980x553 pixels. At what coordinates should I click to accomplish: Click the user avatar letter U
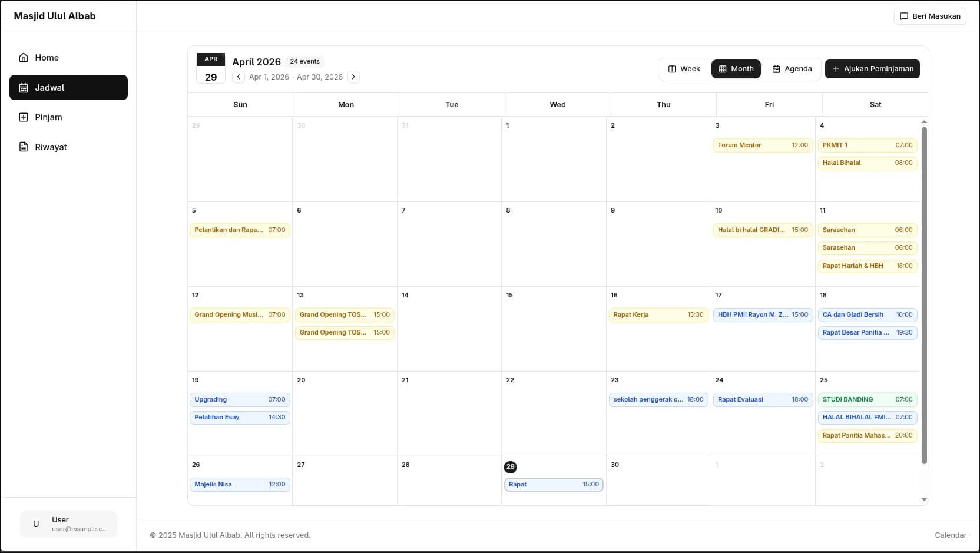[x=36, y=524]
